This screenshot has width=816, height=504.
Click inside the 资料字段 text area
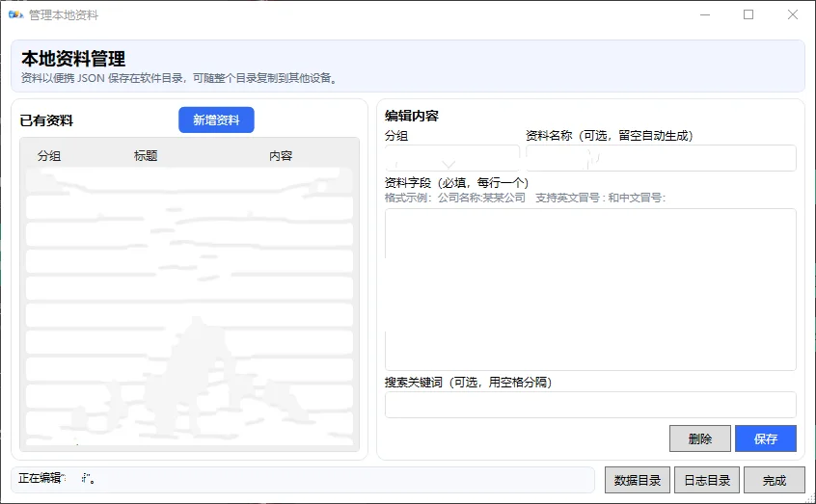590,290
